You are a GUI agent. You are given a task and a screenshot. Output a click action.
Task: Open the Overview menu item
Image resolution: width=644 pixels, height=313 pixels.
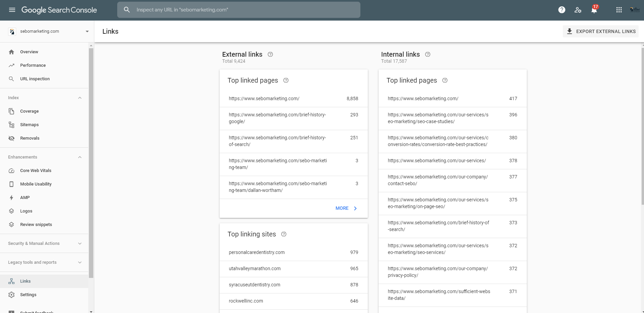click(44, 52)
